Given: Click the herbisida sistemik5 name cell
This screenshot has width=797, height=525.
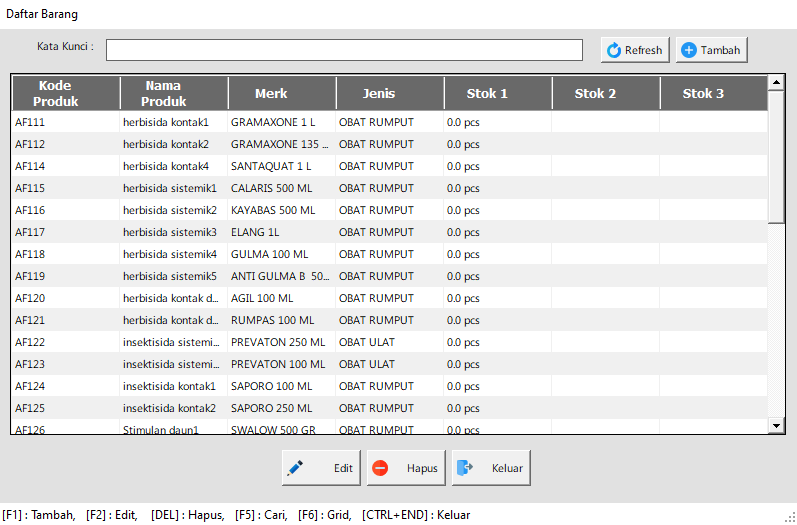Looking at the screenshot, I should click(x=173, y=276).
